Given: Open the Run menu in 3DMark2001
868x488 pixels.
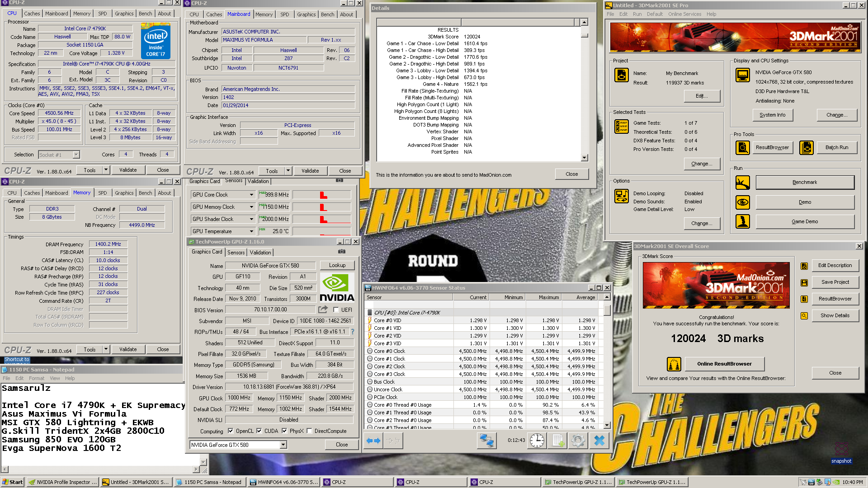Looking at the screenshot, I should (637, 14).
